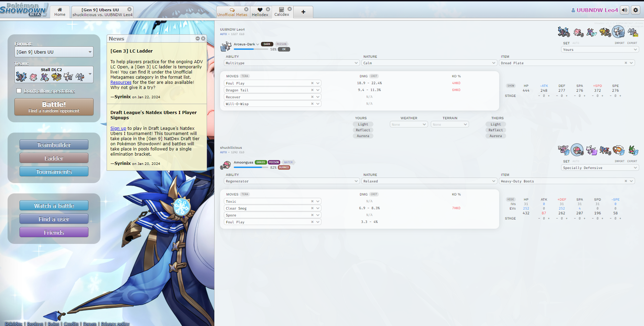644x326 pixels.
Task: Open options with the gear icon
Action: (x=636, y=10)
